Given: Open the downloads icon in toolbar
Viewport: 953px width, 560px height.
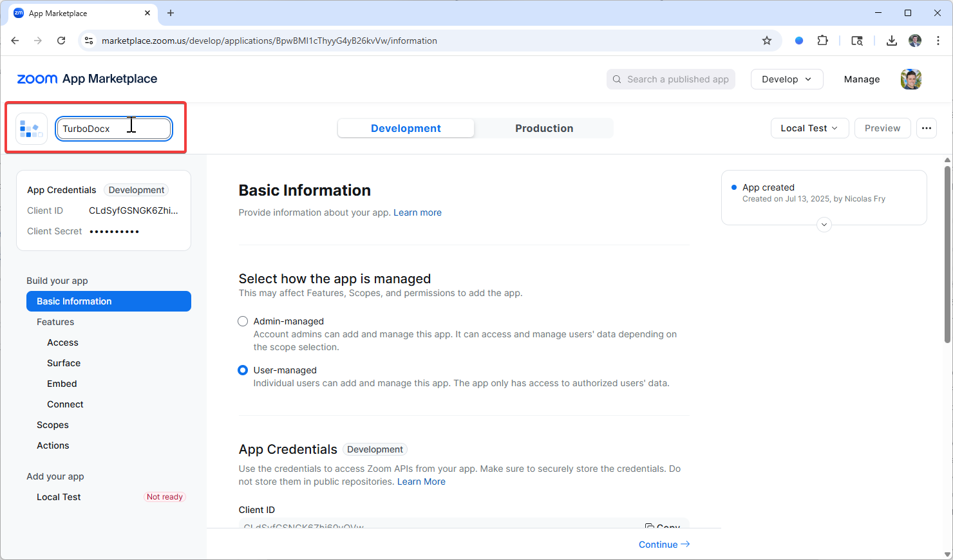Looking at the screenshot, I should coord(892,41).
